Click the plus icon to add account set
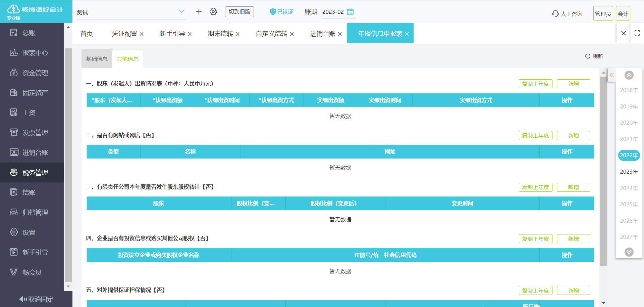The image size is (644, 307). coord(199,12)
